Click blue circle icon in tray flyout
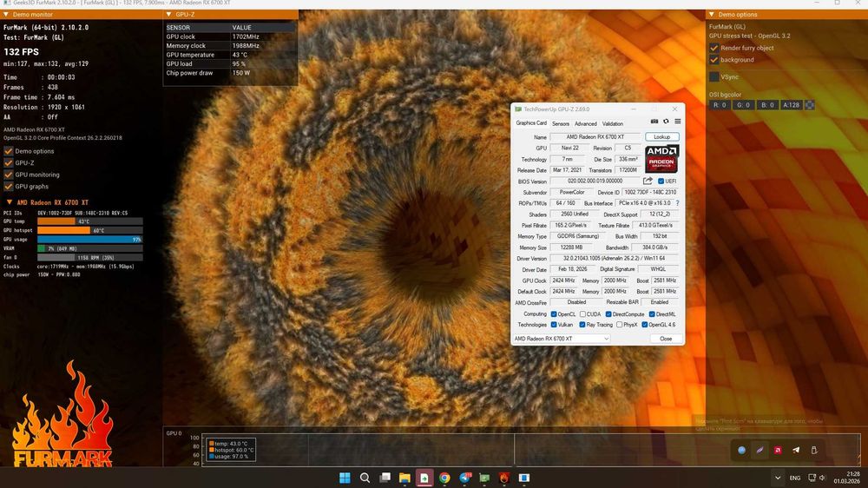This screenshot has height=488, width=868. [742, 451]
